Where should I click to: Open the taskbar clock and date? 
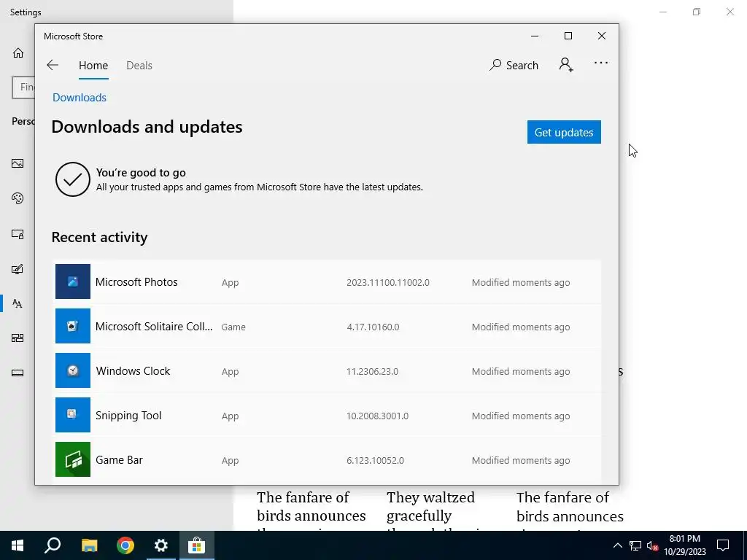[684, 545]
